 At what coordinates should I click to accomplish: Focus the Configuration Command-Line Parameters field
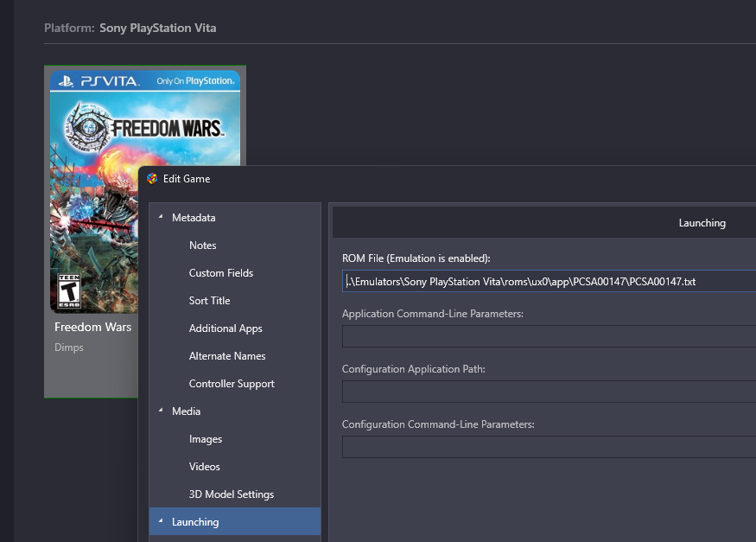click(x=549, y=447)
